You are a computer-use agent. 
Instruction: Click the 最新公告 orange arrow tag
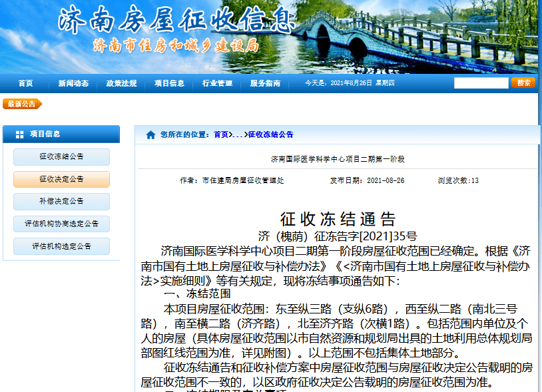pos(22,104)
